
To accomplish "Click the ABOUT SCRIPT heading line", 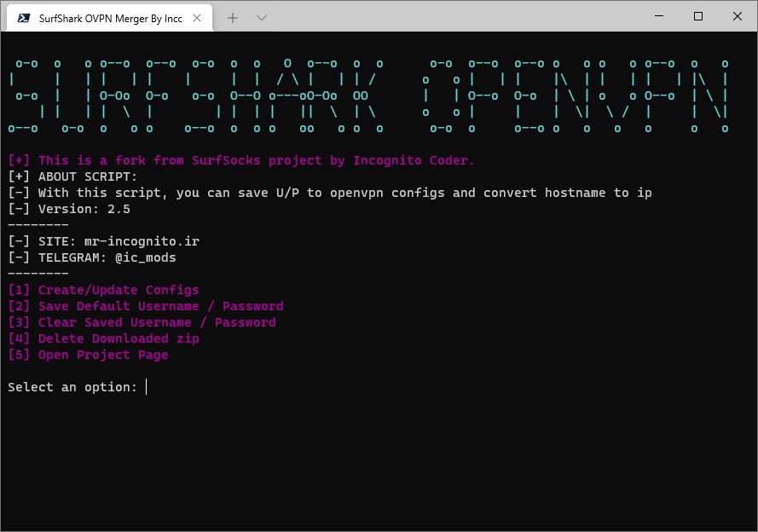I will pos(72,176).
